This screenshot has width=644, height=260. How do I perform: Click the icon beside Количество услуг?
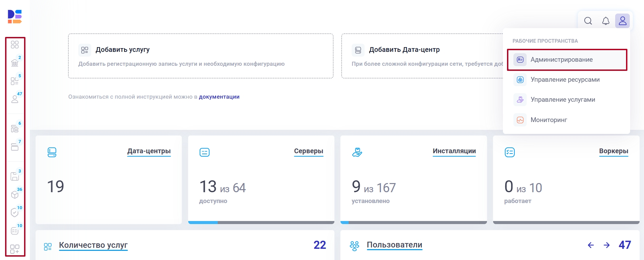pyautogui.click(x=48, y=247)
